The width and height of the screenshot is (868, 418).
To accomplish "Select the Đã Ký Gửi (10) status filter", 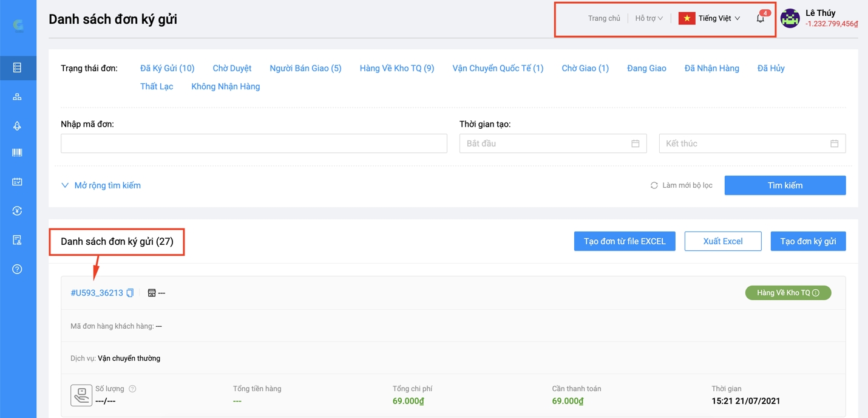I will [x=167, y=68].
